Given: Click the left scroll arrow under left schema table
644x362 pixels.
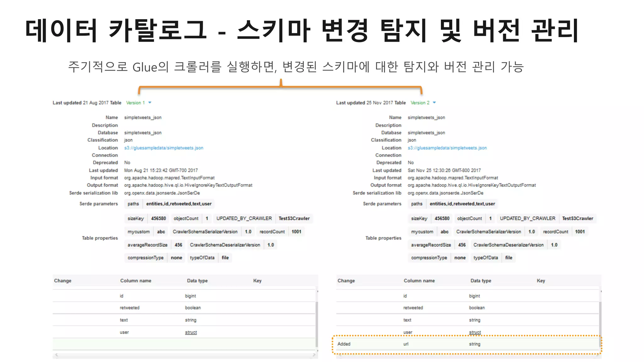Looking at the screenshot, I should pyautogui.click(x=57, y=355).
